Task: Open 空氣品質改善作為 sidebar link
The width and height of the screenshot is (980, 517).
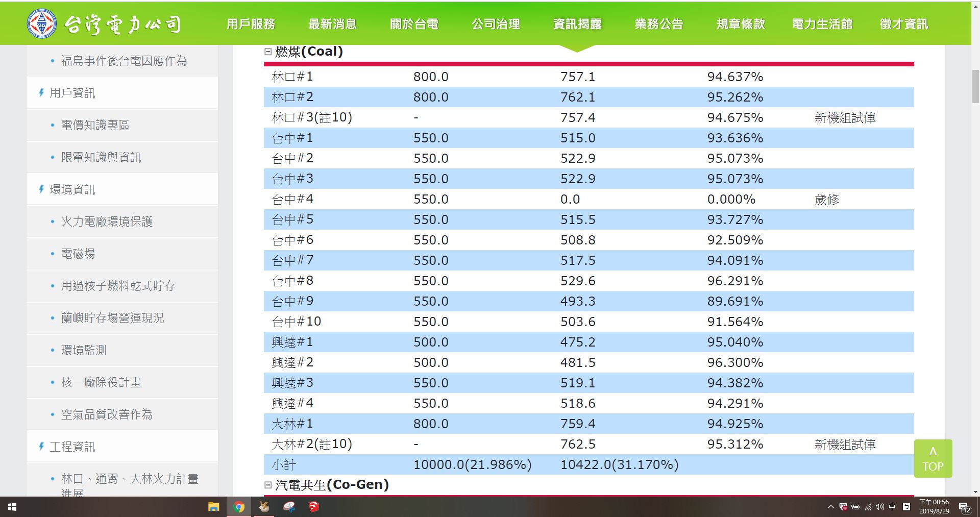Action: (107, 414)
